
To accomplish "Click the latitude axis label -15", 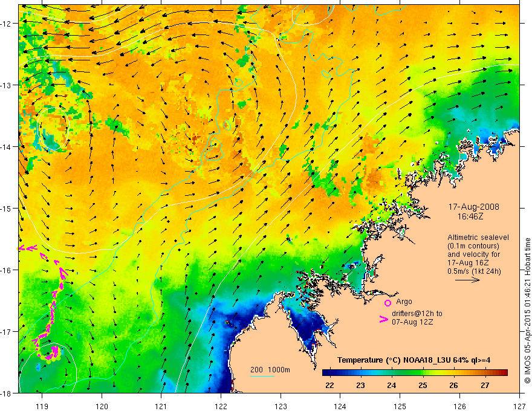I will (x=6, y=208).
